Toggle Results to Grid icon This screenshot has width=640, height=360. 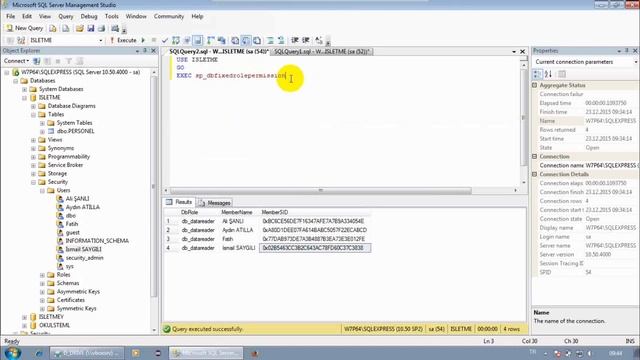(x=246, y=40)
